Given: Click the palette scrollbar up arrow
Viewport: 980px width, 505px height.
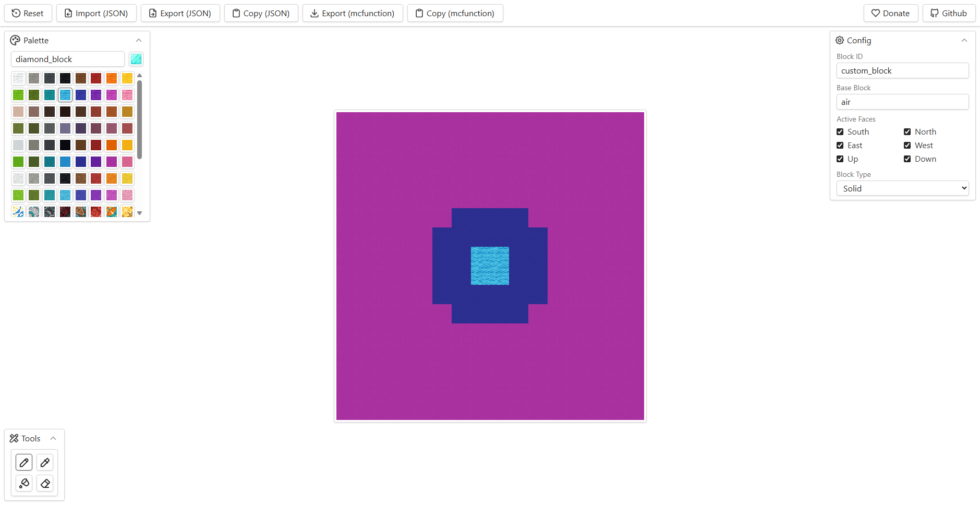Looking at the screenshot, I should point(139,76).
